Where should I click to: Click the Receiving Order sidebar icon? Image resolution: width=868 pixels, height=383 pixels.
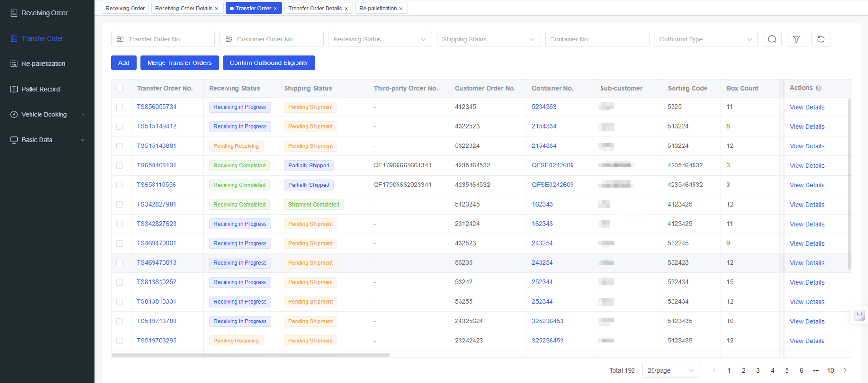(x=14, y=13)
